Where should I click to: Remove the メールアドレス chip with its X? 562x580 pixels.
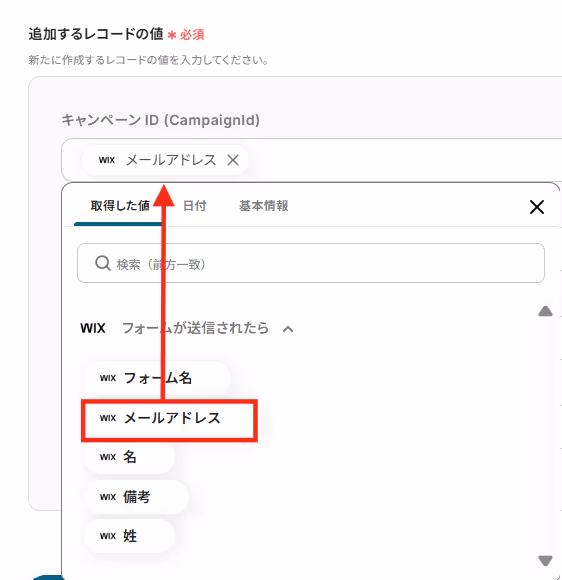[x=233, y=160]
